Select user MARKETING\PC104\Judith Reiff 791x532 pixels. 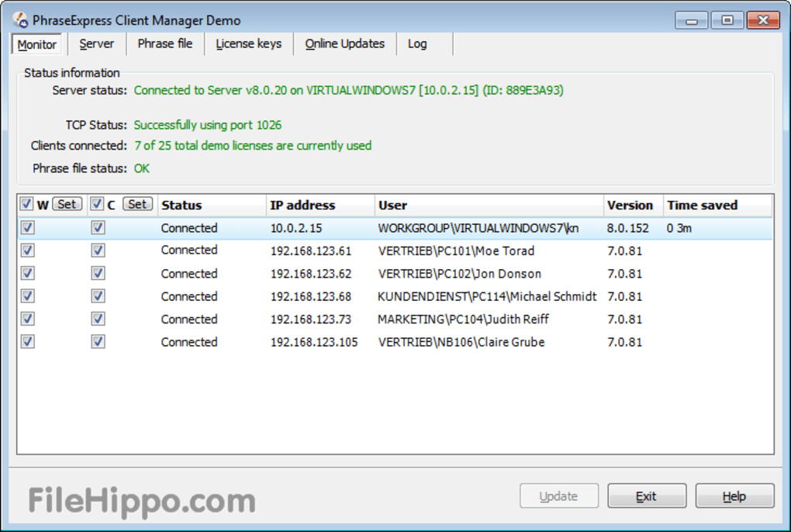click(x=463, y=320)
